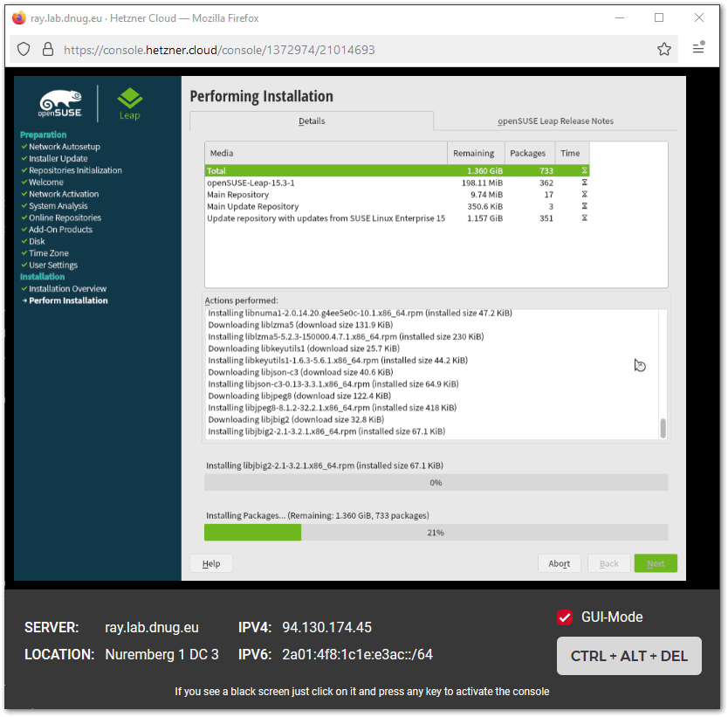Select the Main Update Repository row
The image size is (728, 717).
[397, 206]
